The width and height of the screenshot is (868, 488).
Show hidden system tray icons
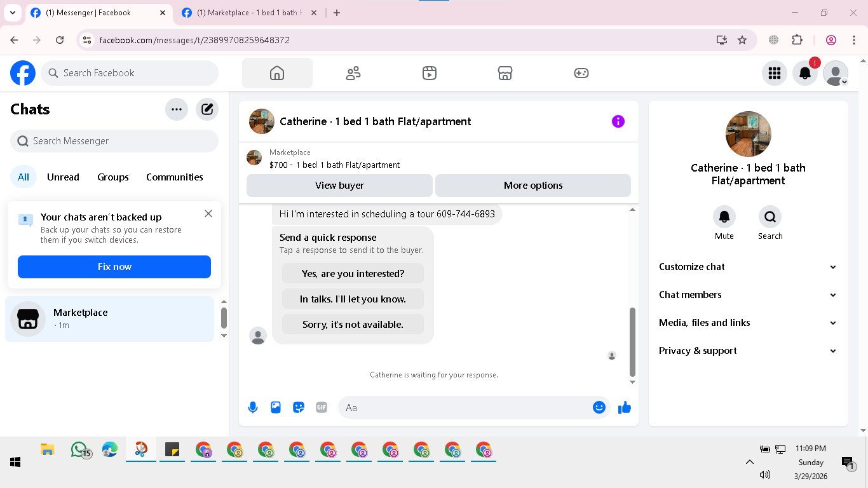coord(749,462)
